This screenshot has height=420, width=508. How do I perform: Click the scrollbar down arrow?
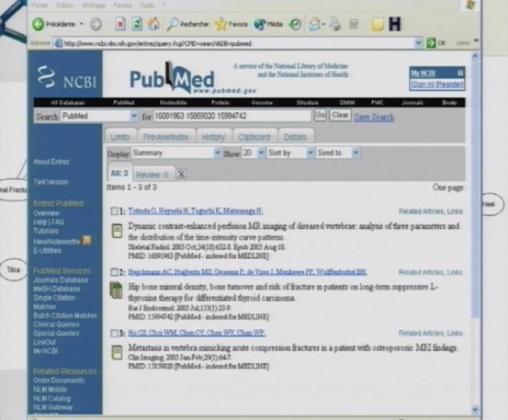tap(475, 409)
